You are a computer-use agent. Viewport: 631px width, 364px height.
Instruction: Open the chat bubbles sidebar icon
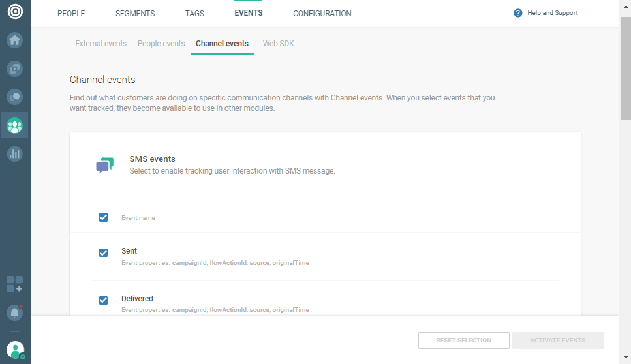point(15,97)
